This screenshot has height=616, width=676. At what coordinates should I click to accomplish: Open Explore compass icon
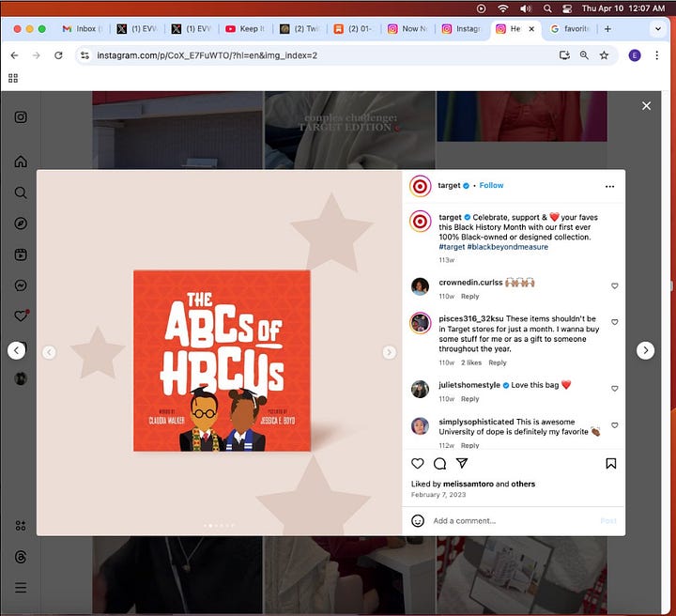click(x=21, y=223)
